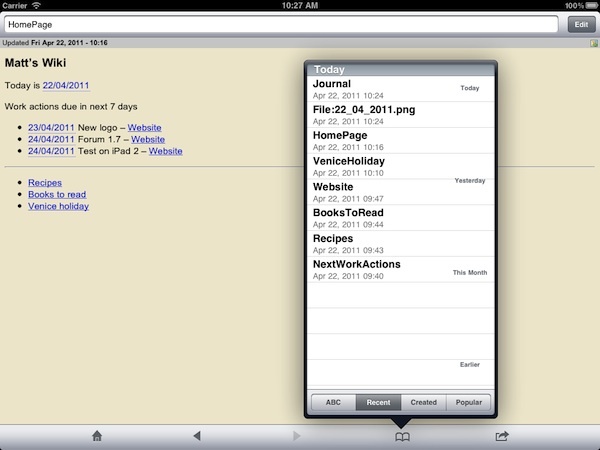600x450 pixels.
Task: Go back using the left arrow icon
Action: tap(197, 436)
